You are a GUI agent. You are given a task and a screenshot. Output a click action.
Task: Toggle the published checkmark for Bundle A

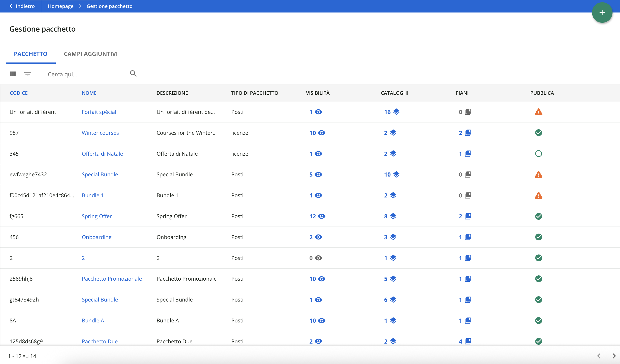click(539, 320)
